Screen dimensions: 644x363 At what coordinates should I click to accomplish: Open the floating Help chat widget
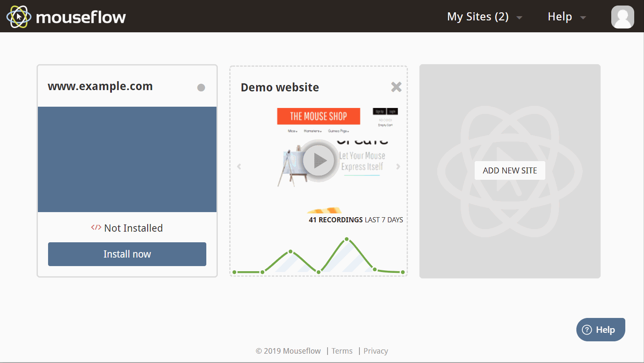601,329
